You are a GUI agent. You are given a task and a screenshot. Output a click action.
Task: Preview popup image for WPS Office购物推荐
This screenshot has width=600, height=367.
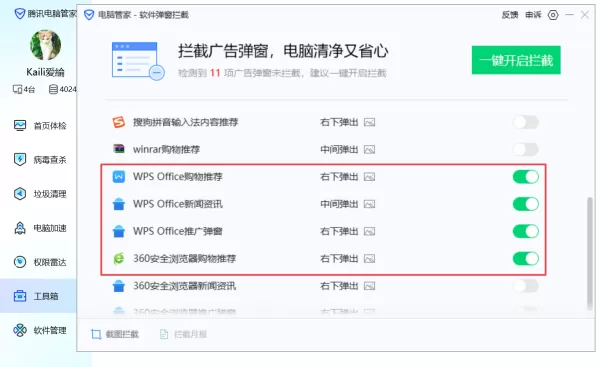coord(369,177)
